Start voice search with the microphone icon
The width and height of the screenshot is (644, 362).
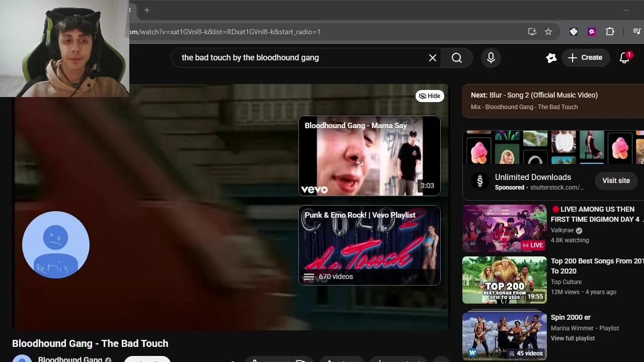(x=491, y=58)
